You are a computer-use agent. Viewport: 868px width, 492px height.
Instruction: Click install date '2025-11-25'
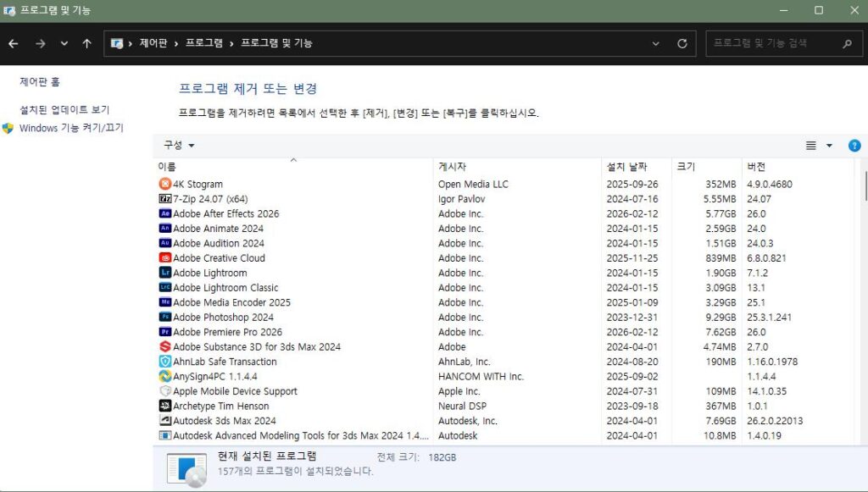tap(632, 257)
